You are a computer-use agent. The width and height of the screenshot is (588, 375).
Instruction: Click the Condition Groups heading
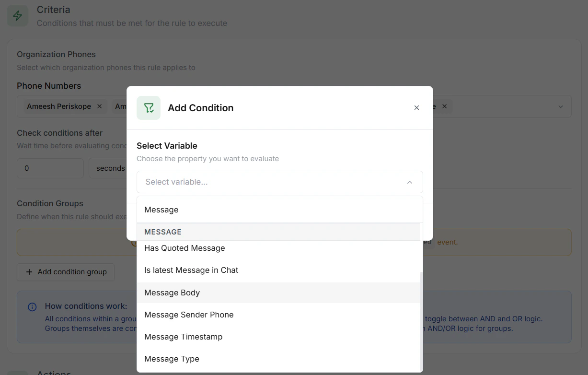click(x=50, y=203)
